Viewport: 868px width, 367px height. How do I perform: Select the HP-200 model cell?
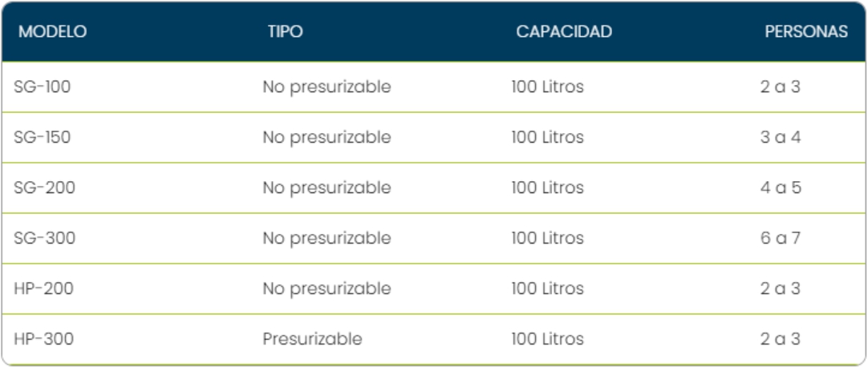point(44,288)
